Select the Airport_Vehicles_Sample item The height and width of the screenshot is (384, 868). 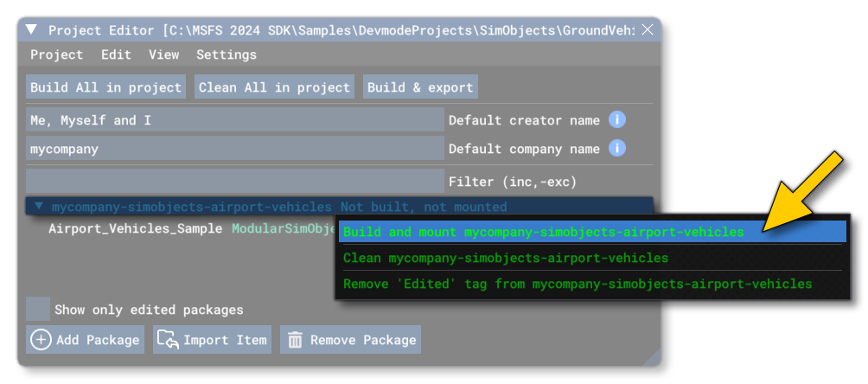(136, 228)
